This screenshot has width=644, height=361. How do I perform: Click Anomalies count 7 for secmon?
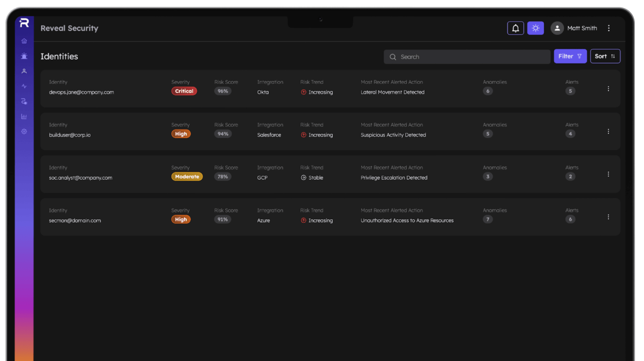[488, 220]
